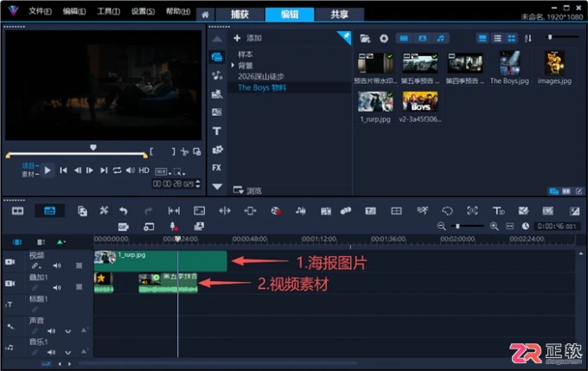Open the media library panel icon
The width and height of the screenshot is (588, 371).
217,57
